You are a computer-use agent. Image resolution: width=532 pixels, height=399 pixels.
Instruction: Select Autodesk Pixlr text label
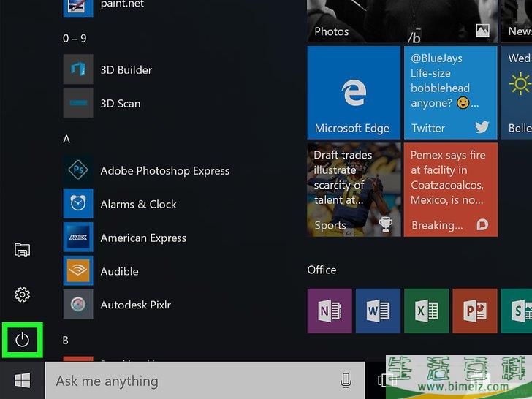click(136, 305)
